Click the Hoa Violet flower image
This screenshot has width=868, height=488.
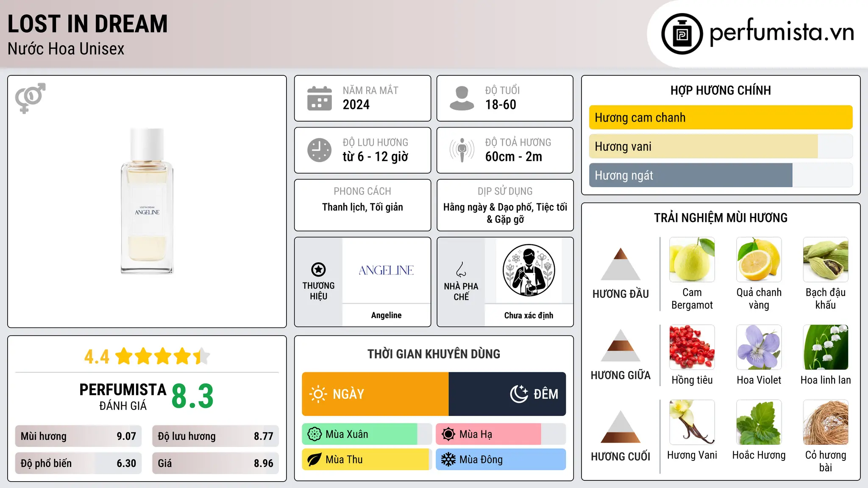759,347
